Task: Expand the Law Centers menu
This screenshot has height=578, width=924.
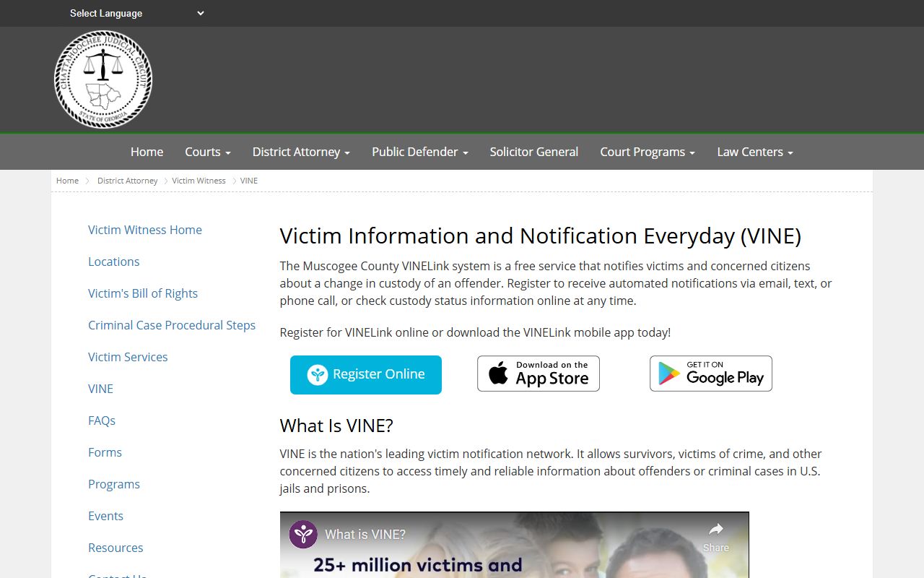Action: pyautogui.click(x=755, y=152)
